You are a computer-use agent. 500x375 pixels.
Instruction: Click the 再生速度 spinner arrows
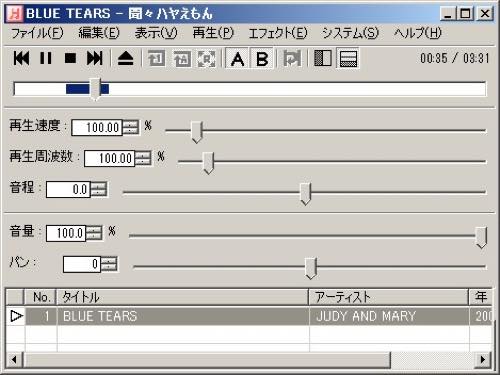tap(131, 127)
